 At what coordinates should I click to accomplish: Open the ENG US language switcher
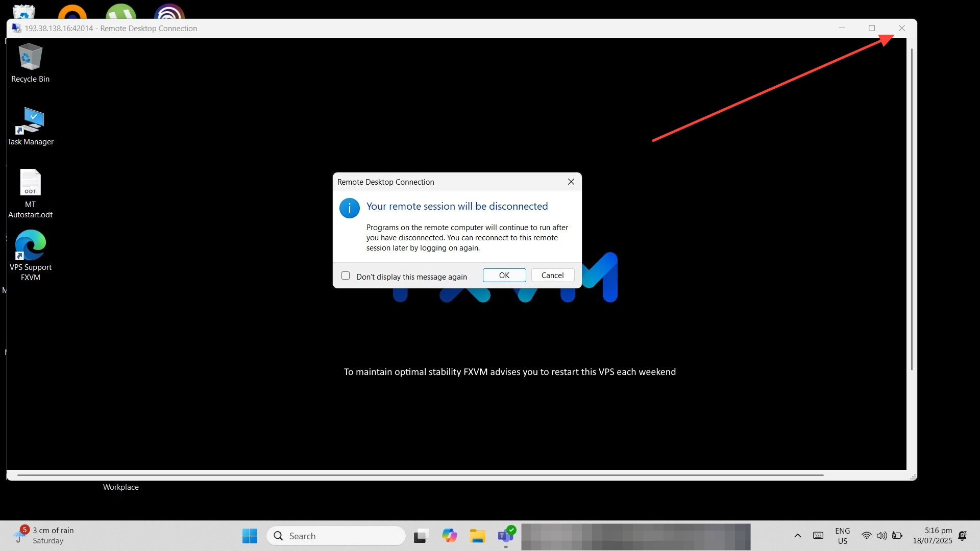tap(842, 536)
